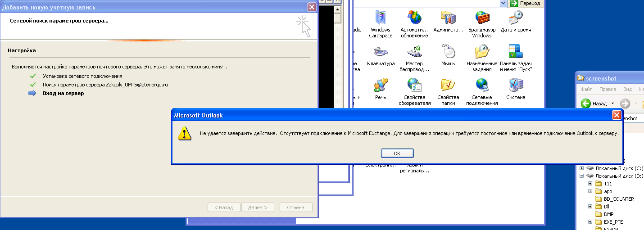
Task: Open Панель задач и меню Пуск icon
Action: click(516, 58)
